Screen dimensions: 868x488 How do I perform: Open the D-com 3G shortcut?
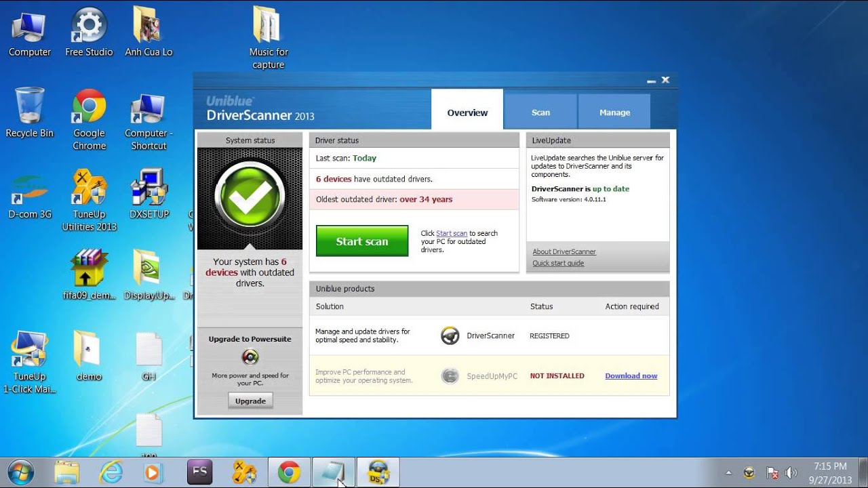30,197
